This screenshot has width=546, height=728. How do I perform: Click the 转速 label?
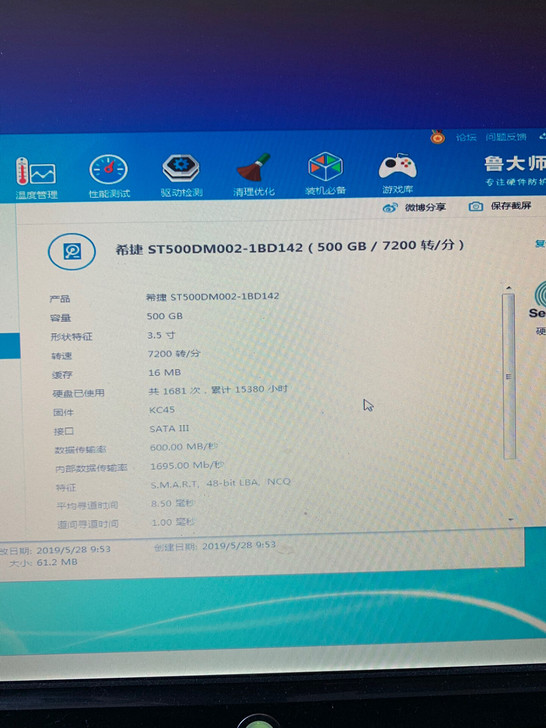(62, 356)
